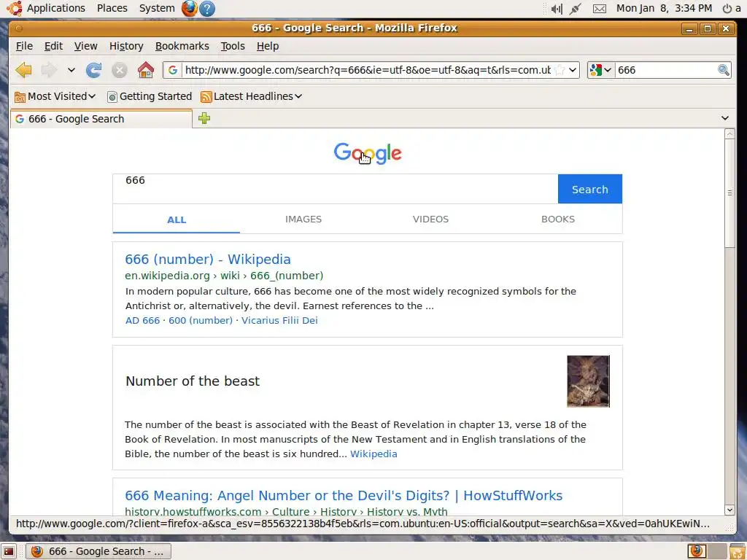Screen dimensions: 747x560
Task: Open the HowStuffWorks 666 Meaning result
Action: click(x=344, y=495)
